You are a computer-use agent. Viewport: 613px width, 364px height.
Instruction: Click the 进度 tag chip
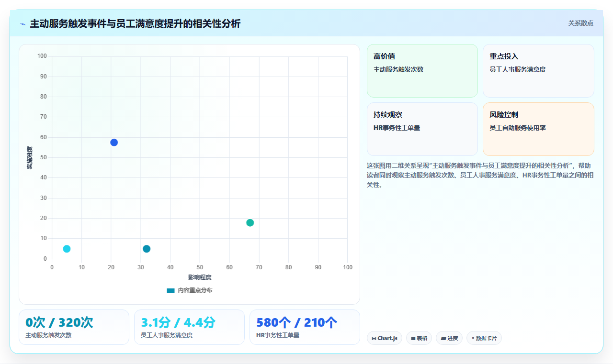tap(449, 338)
